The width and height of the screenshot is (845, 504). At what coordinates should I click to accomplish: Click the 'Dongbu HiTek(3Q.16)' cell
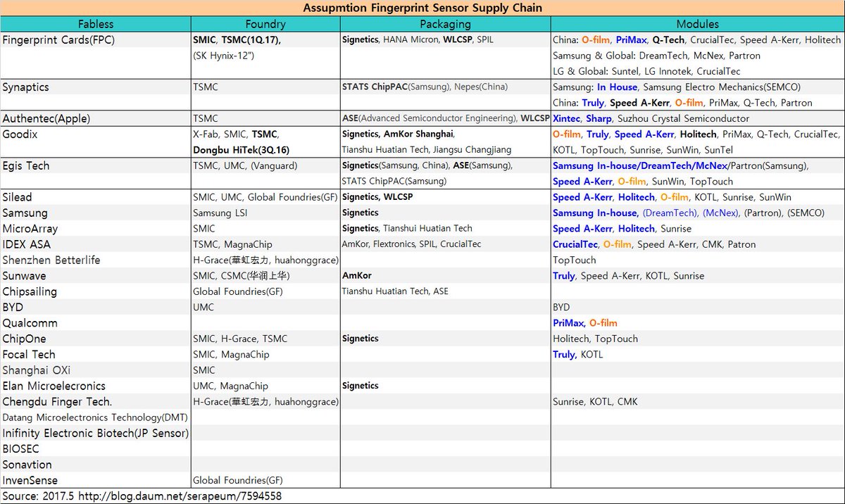241,150
